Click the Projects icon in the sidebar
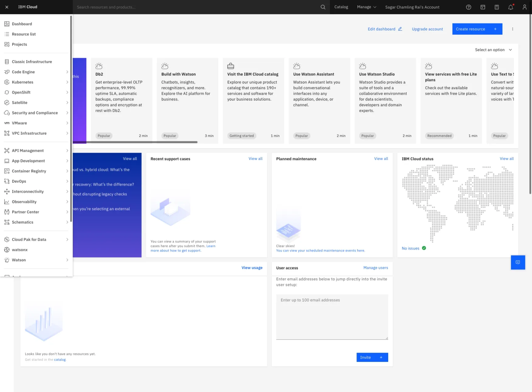532x392 pixels. point(7,44)
